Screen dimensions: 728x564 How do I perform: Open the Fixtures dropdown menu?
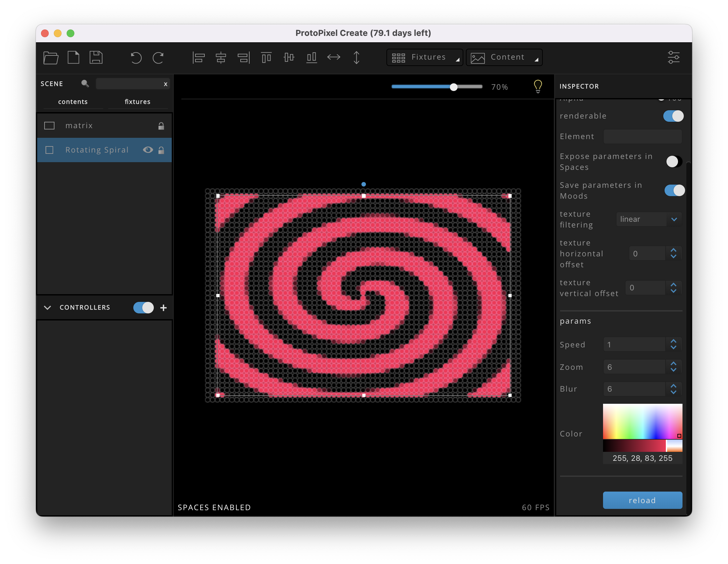[425, 57]
